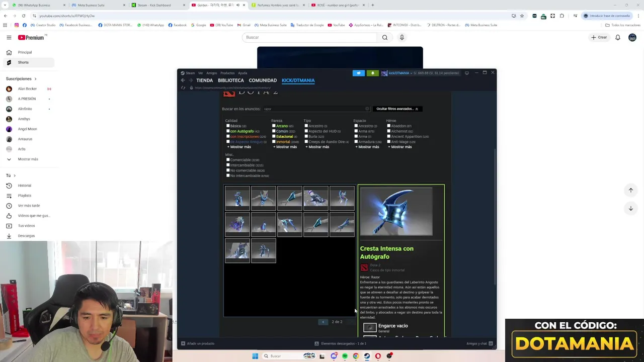Open the 'Amigos' menu in Steam

212,73
